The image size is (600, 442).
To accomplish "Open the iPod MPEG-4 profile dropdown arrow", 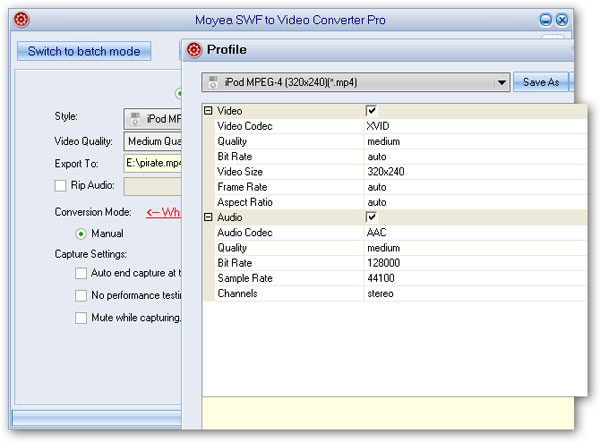I will pyautogui.click(x=501, y=82).
